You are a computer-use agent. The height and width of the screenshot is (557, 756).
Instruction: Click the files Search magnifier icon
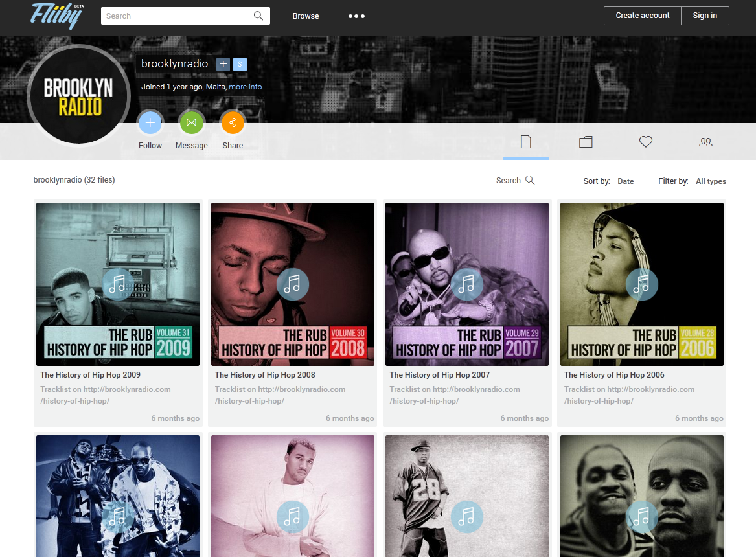(x=530, y=180)
